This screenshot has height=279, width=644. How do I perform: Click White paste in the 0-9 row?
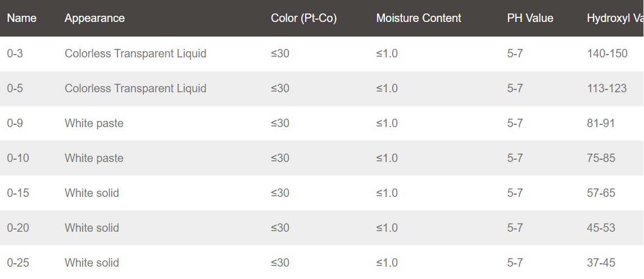point(94,124)
